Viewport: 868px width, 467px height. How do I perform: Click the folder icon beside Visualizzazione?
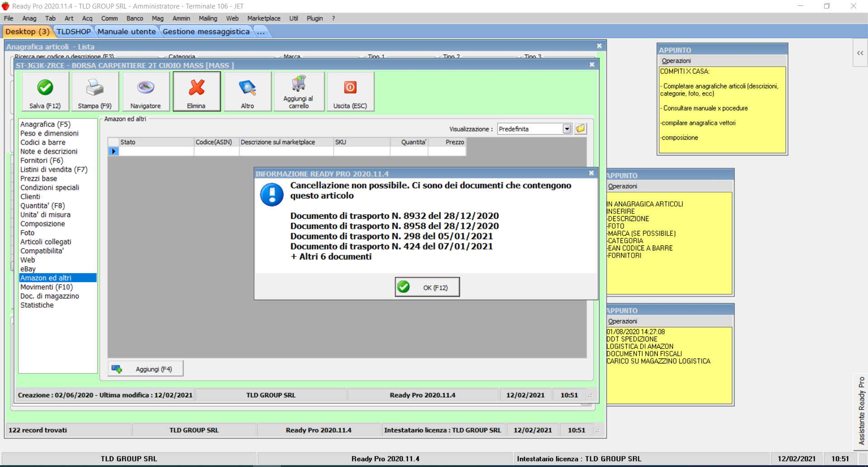[x=580, y=129]
